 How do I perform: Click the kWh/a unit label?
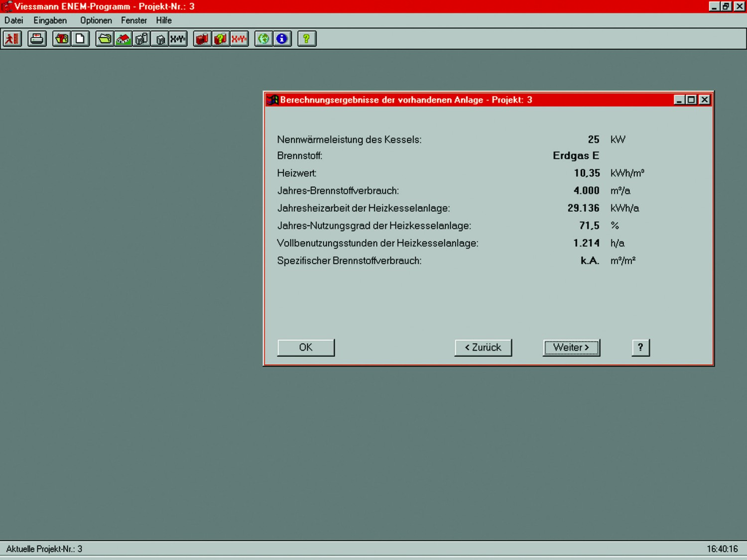pyautogui.click(x=624, y=208)
